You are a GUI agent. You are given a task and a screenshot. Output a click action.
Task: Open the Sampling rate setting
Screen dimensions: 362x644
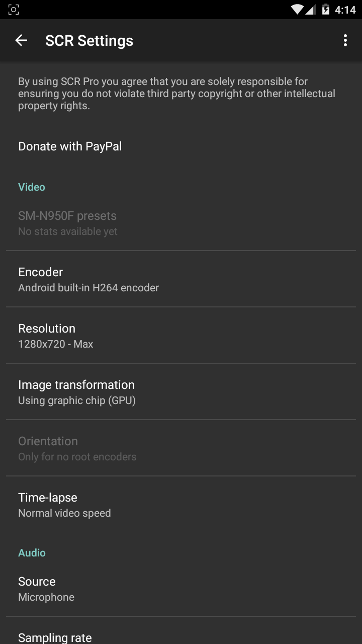(x=55, y=637)
